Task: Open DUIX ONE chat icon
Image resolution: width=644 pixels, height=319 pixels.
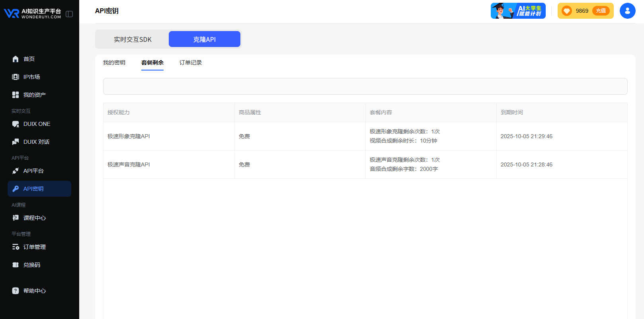Action: (x=16, y=124)
